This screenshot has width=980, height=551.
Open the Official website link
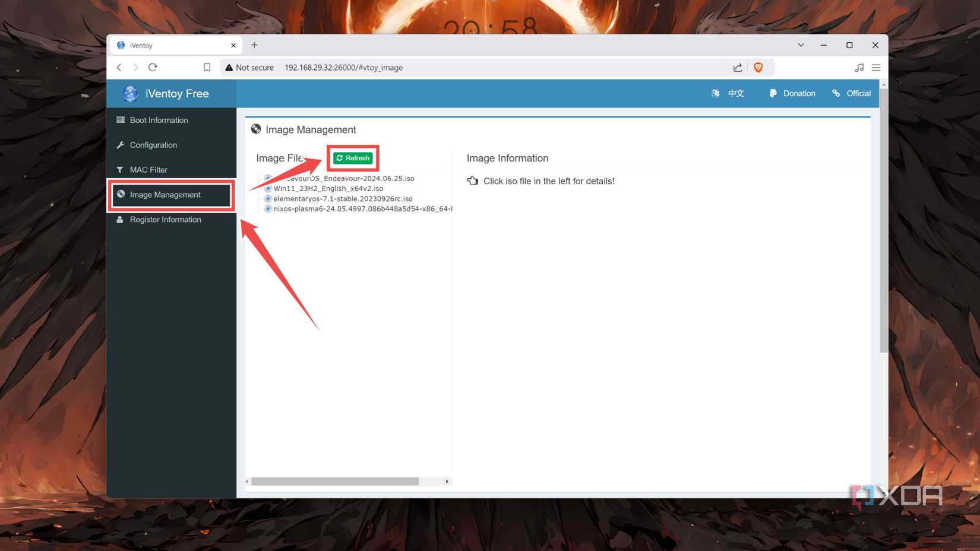[x=858, y=93]
